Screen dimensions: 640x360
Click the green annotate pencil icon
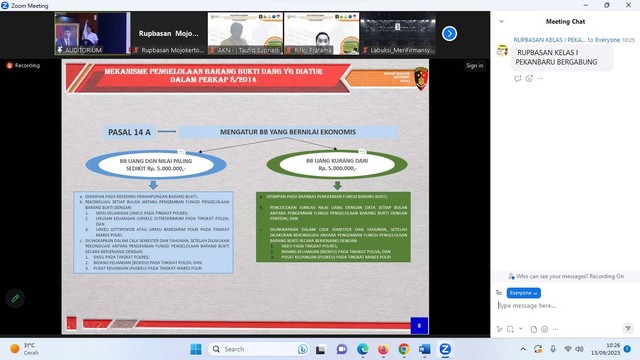pos(15,298)
